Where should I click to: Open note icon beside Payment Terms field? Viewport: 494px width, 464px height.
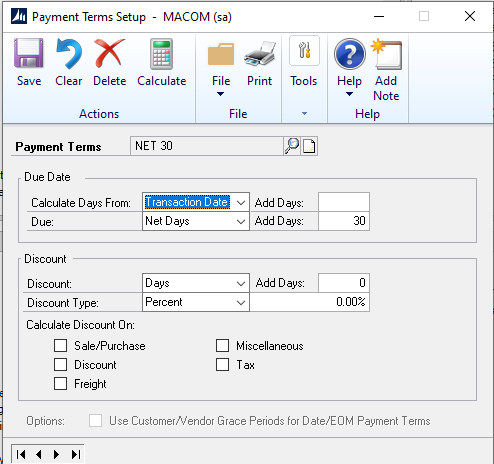309,146
